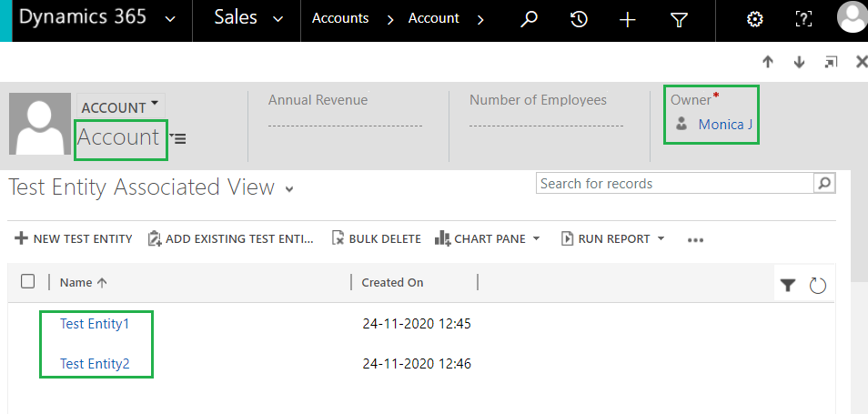The height and width of the screenshot is (414, 868).
Task: Open the user profile avatar
Action: pyautogui.click(x=853, y=17)
